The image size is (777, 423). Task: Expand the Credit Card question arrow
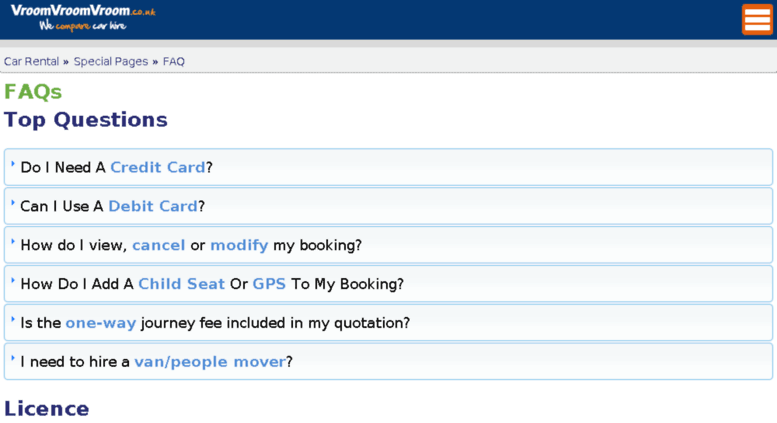tap(13, 163)
